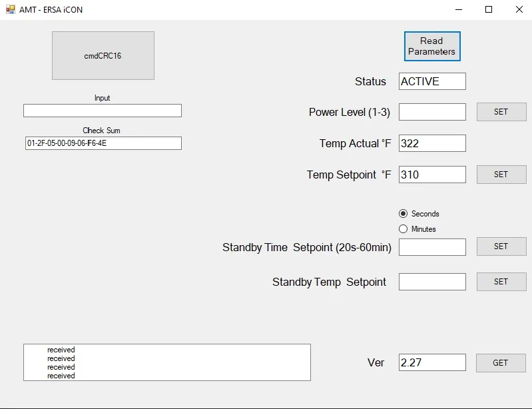
Task: Click the Check Sum field with hex bytes
Action: click(x=103, y=143)
